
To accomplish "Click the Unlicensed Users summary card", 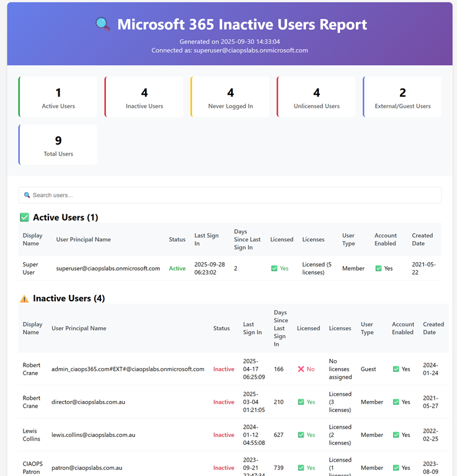I will coord(316,97).
